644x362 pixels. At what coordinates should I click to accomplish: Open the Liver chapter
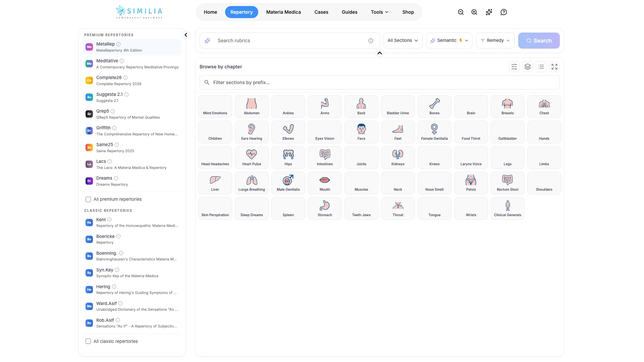[215, 183]
